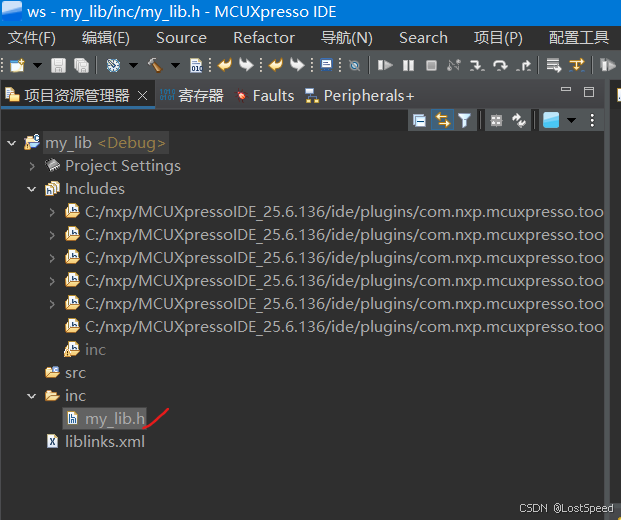The image size is (621, 520).
Task: Collapse the Includes node
Action: click(x=32, y=189)
